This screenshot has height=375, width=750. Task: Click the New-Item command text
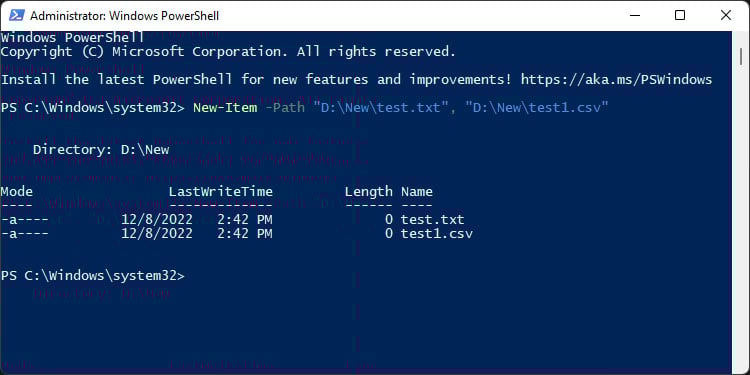point(225,107)
